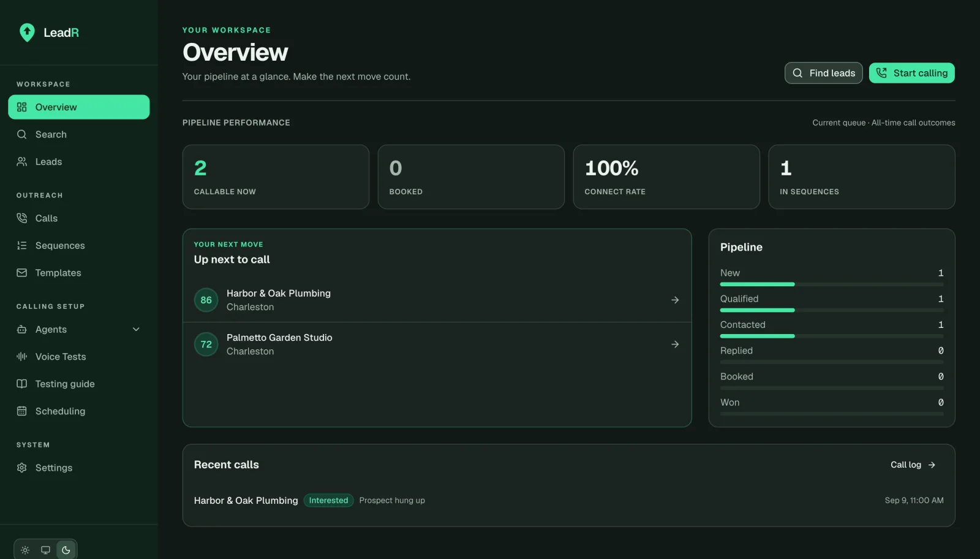Open the Overview page in sidebar
The image size is (980, 559).
tap(79, 107)
